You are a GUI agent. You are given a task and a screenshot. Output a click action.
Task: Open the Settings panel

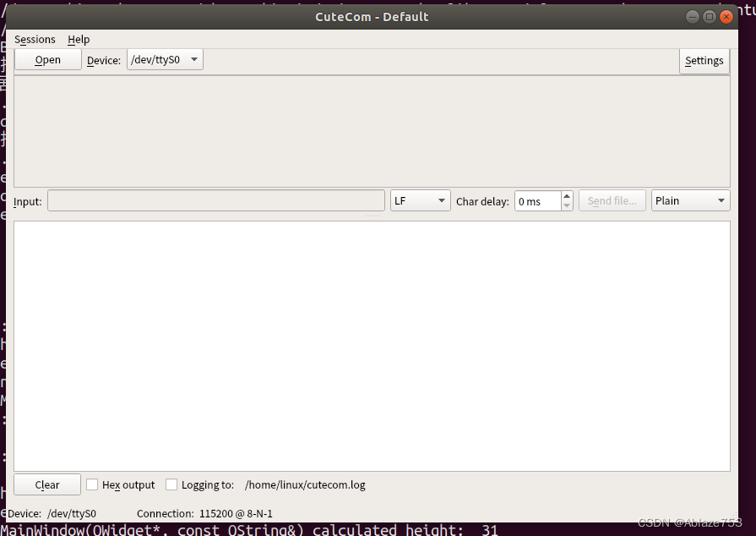(x=704, y=60)
